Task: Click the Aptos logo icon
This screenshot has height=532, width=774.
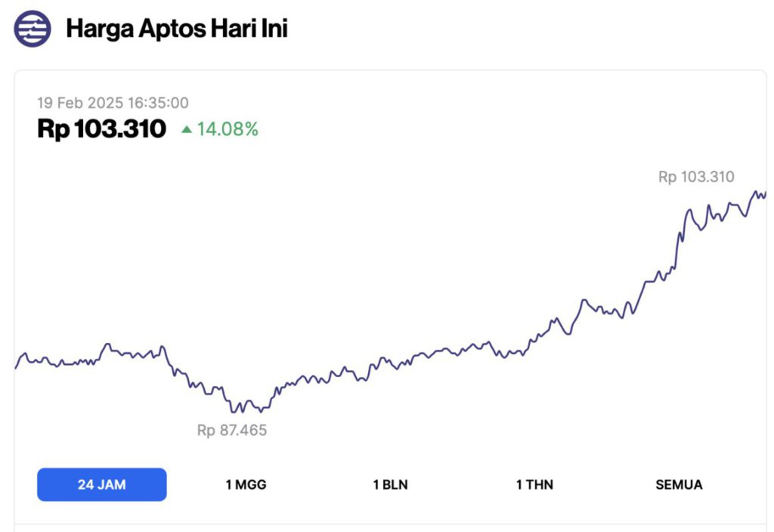Action: click(33, 29)
